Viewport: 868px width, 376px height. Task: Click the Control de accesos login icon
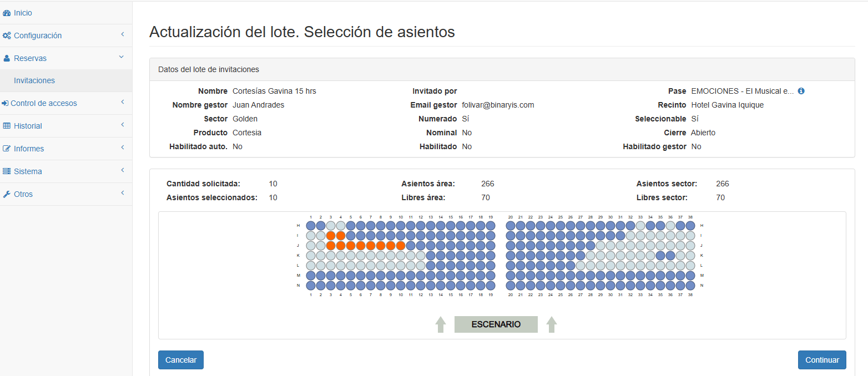[x=6, y=103]
